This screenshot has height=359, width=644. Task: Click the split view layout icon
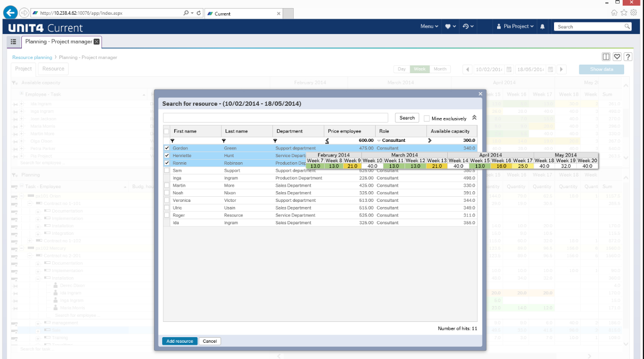(x=606, y=57)
